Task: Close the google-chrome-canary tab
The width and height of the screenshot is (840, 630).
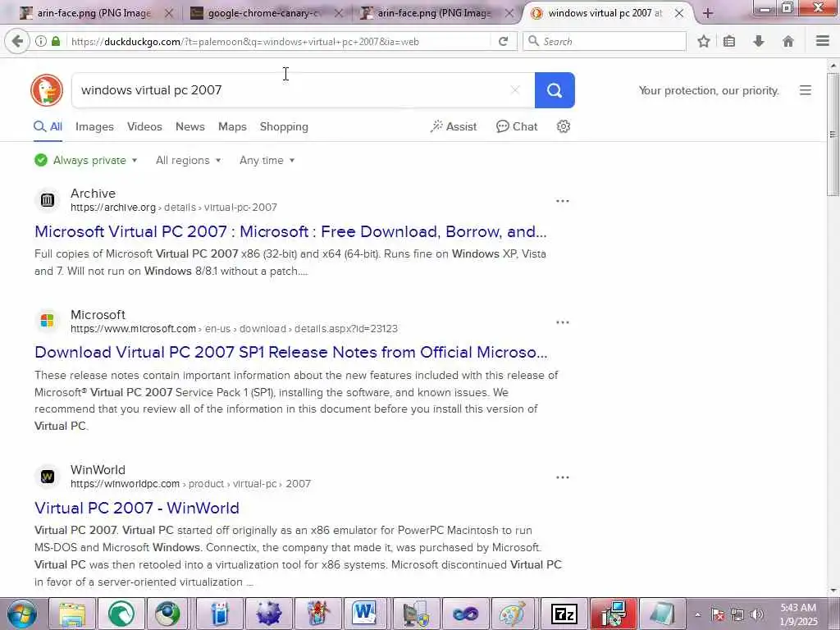Action: coord(338,13)
